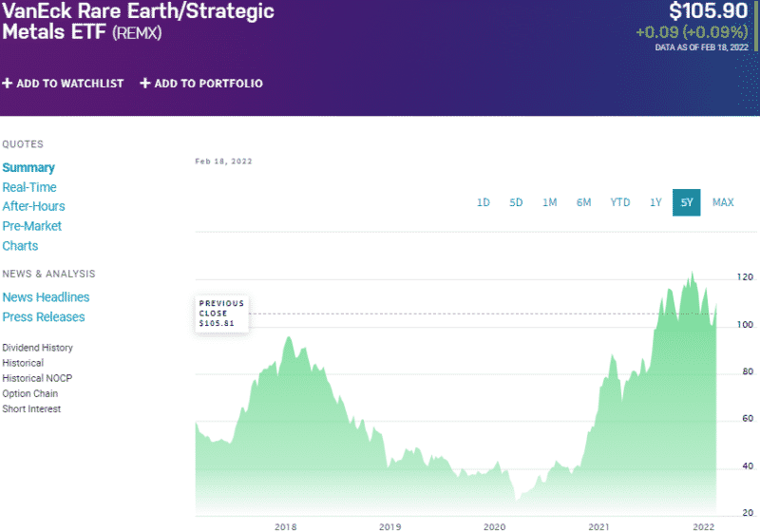Click the VanEck Rare Earth/Strategic Metals ETF title
This screenshot has height=532, width=760.
coord(138,21)
